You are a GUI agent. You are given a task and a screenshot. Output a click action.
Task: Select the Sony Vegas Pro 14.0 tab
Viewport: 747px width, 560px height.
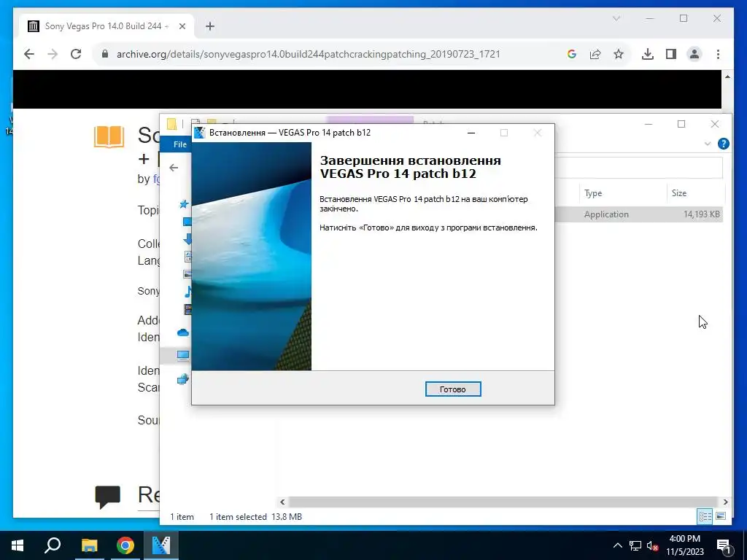click(107, 26)
